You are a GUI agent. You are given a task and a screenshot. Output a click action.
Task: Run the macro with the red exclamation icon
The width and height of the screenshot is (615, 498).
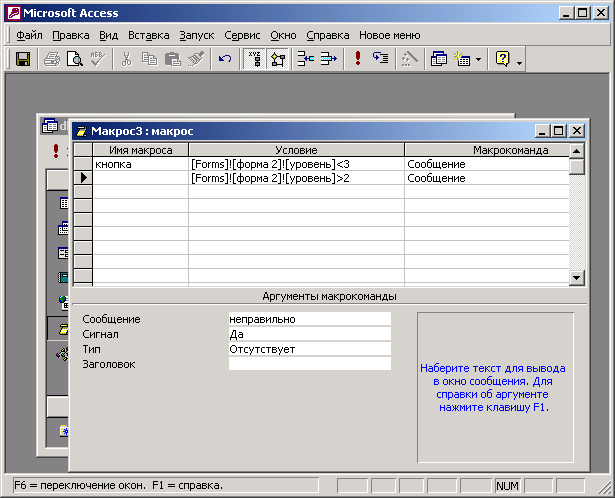point(357,59)
